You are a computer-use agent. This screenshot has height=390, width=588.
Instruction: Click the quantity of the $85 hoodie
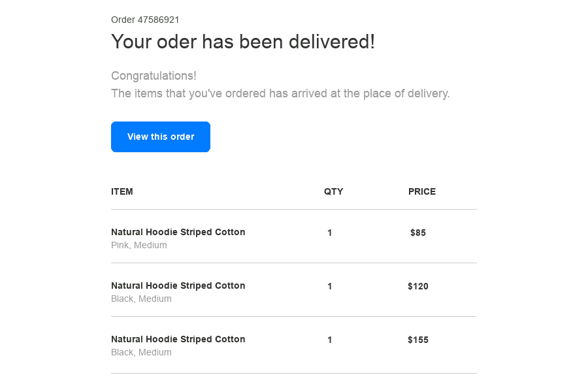point(330,233)
